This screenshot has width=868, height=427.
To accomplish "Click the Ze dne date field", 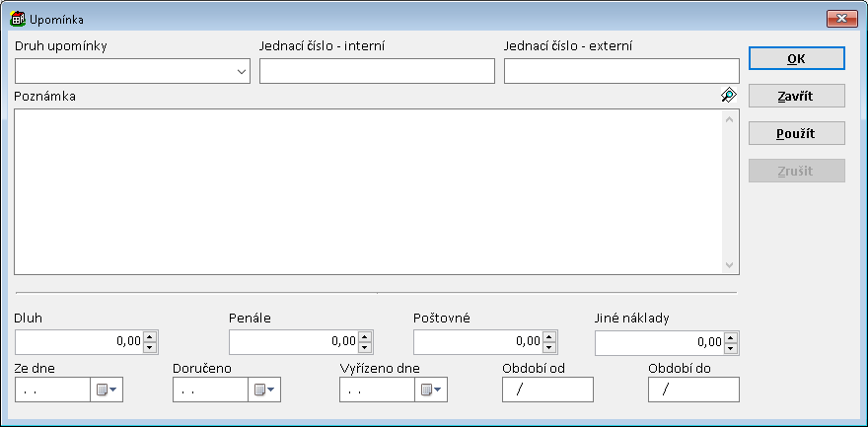I will coord(52,391).
